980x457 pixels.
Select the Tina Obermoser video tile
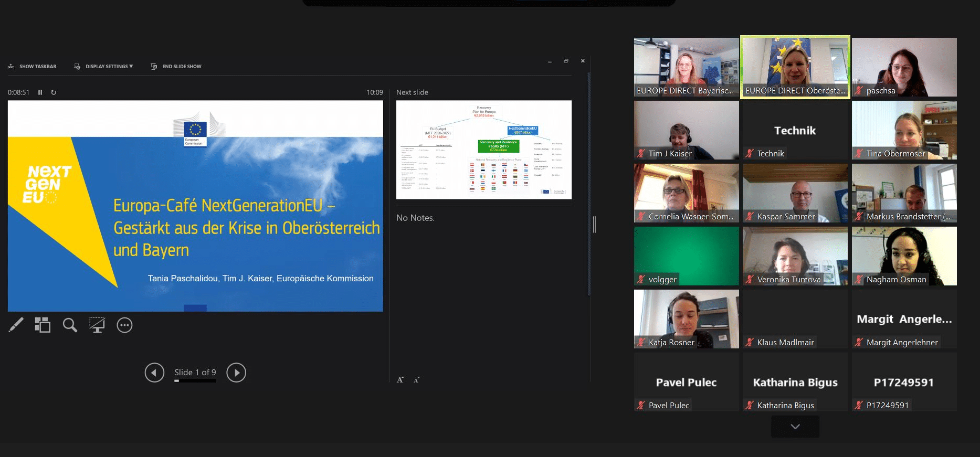pyautogui.click(x=904, y=130)
